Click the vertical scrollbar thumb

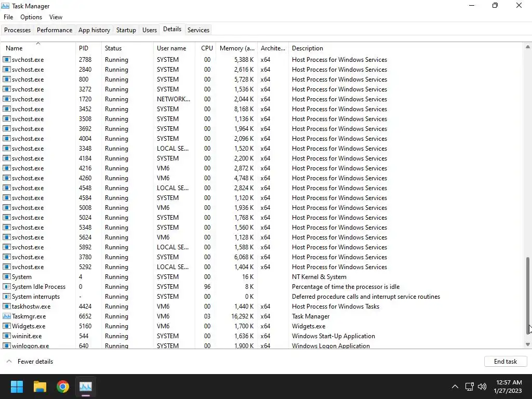pyautogui.click(x=528, y=296)
